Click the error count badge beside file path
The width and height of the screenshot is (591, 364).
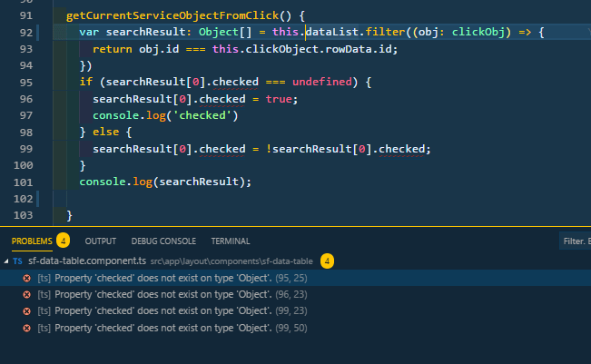(327, 261)
